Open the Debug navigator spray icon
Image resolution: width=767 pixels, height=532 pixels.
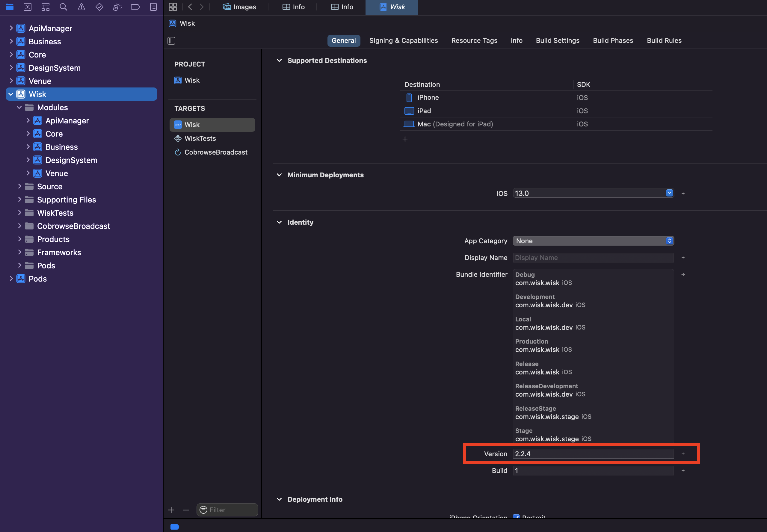(x=117, y=7)
